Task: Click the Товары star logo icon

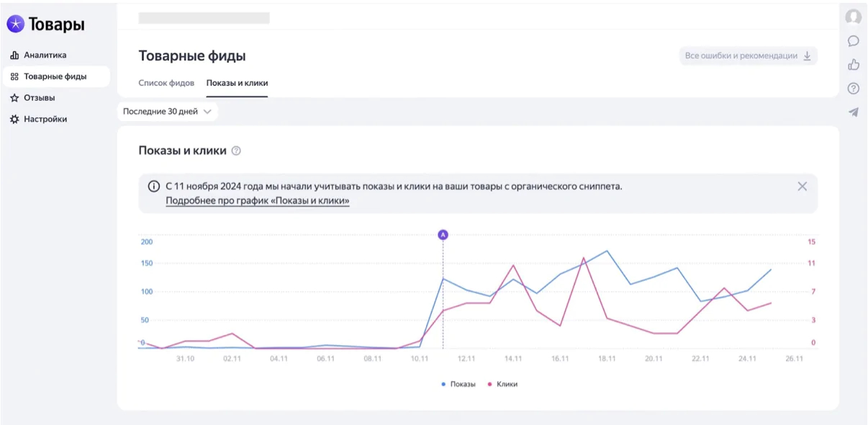Action: click(16, 24)
